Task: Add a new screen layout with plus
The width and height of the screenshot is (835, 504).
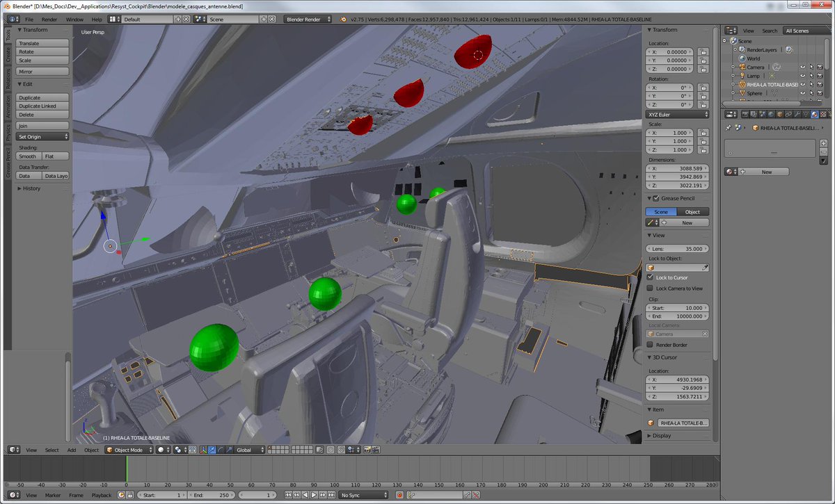Action: [177, 19]
